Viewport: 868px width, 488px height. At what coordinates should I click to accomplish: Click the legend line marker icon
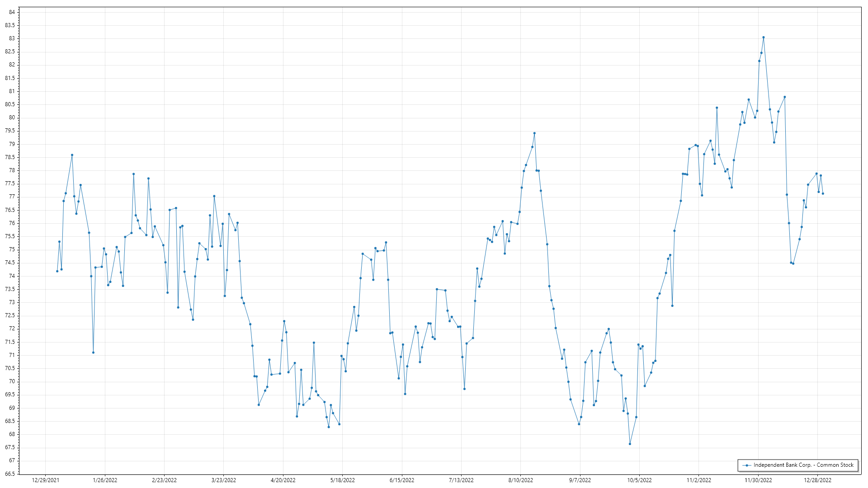point(746,465)
